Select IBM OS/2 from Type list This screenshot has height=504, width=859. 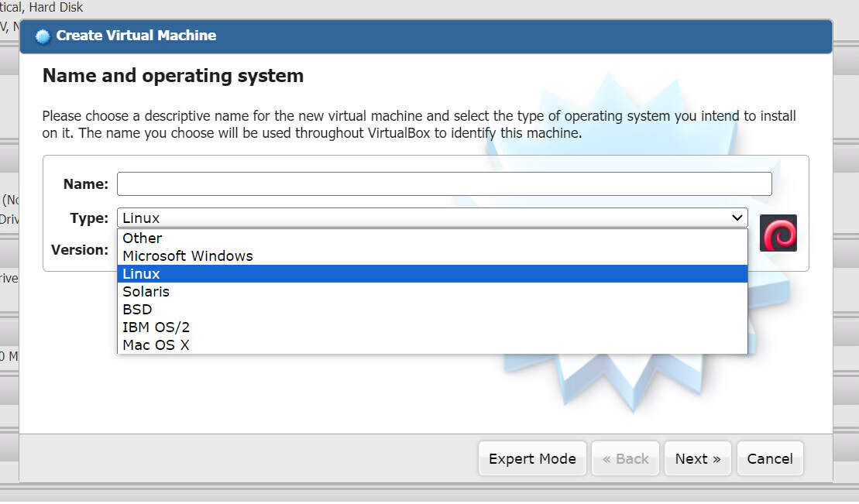432,327
